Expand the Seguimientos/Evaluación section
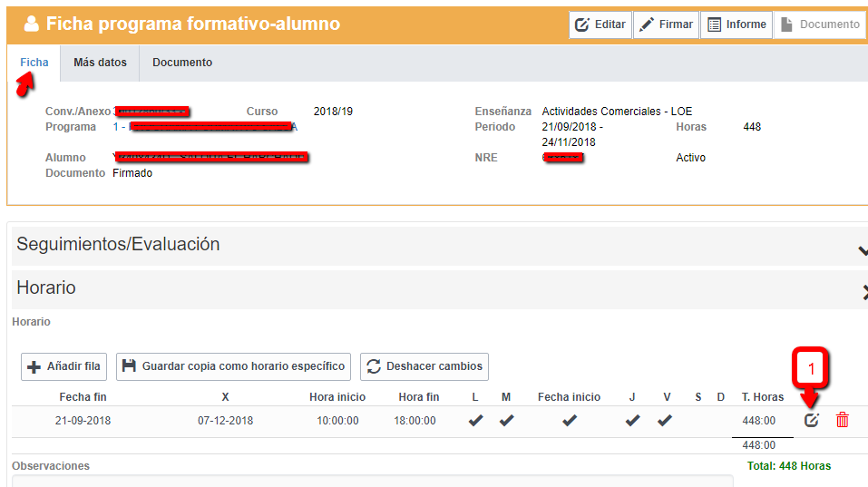The width and height of the screenshot is (868, 487). 862,248
